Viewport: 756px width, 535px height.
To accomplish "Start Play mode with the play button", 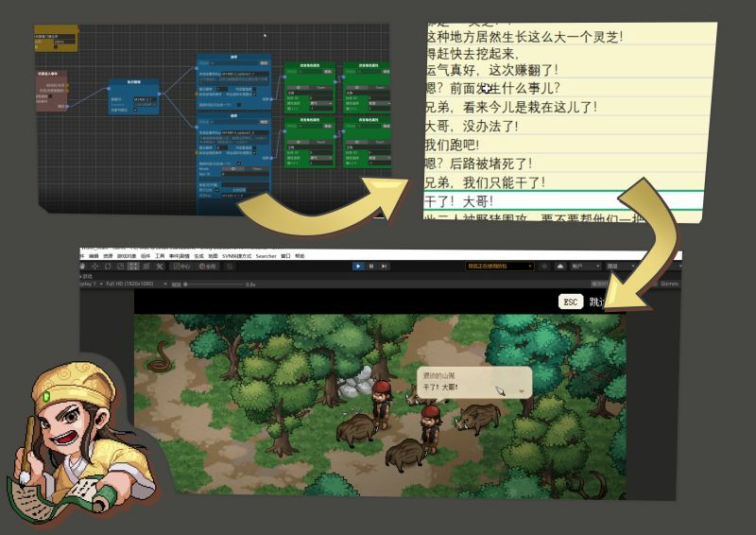I will pos(358,267).
